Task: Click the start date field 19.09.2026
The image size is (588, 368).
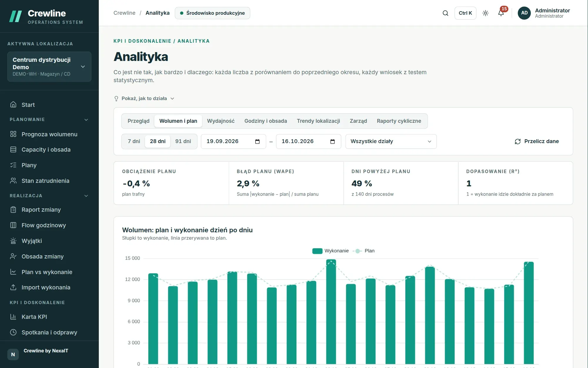Action: pyautogui.click(x=233, y=142)
